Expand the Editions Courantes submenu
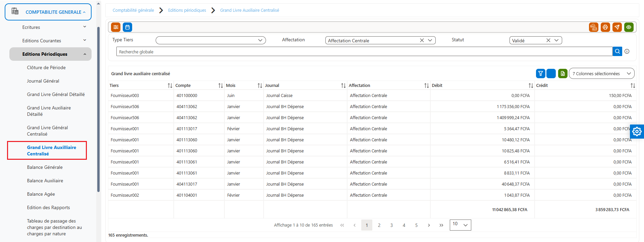This screenshot has height=242, width=644. point(54,41)
